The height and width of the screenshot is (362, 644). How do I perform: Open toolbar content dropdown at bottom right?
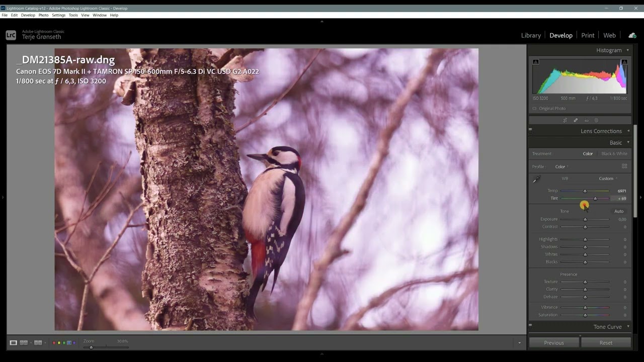click(x=519, y=343)
